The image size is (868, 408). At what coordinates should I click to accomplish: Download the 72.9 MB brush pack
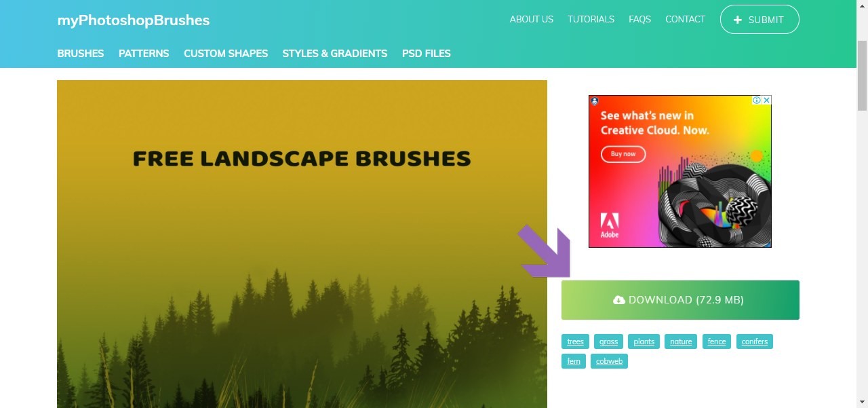pos(680,300)
